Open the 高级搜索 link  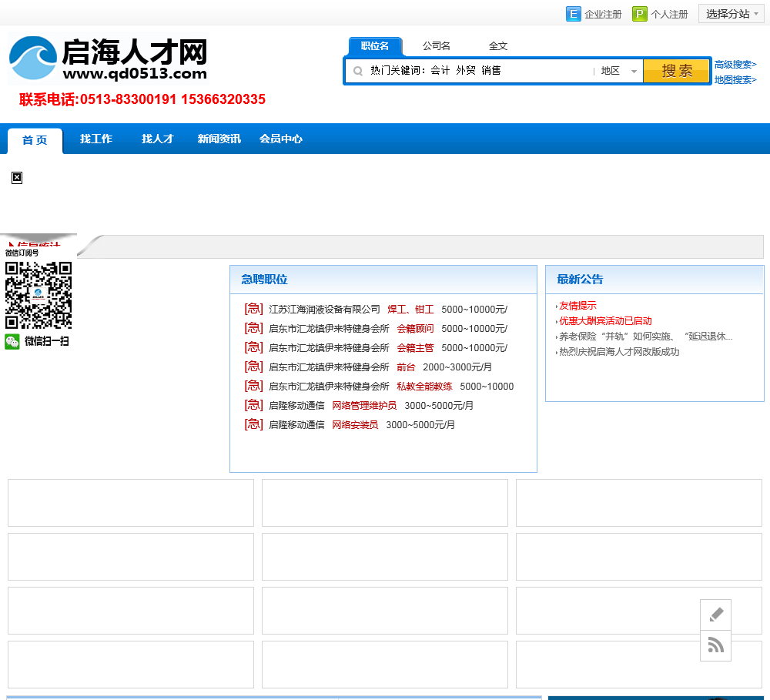735,65
